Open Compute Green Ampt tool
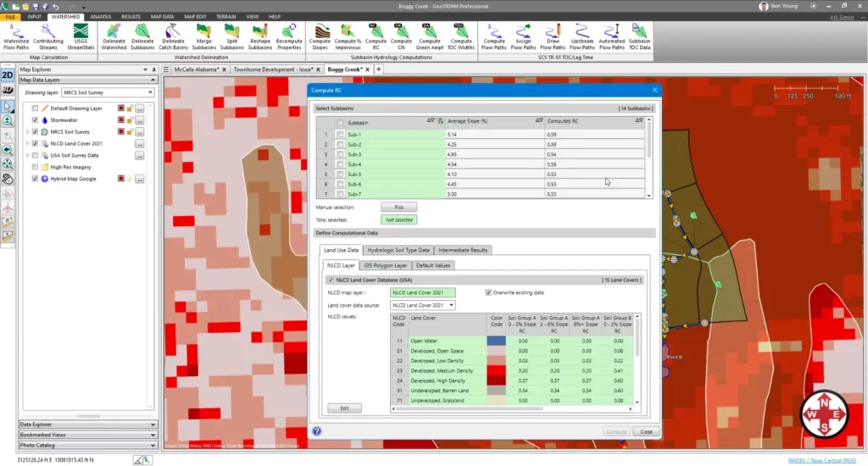This screenshot has width=868, height=466. pos(430,37)
